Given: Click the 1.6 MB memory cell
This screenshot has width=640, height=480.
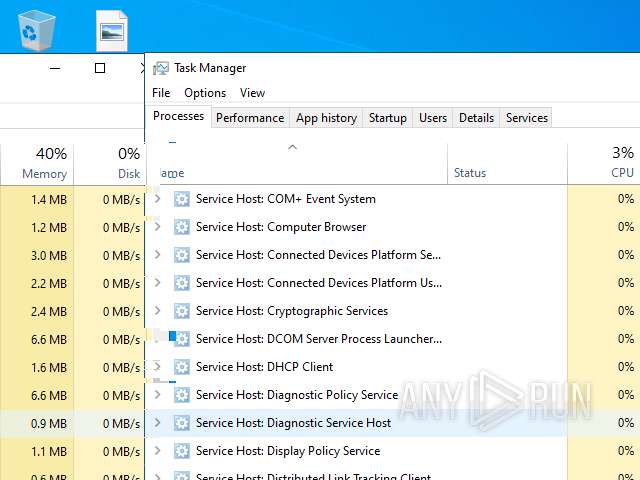Looking at the screenshot, I should 37,367.
